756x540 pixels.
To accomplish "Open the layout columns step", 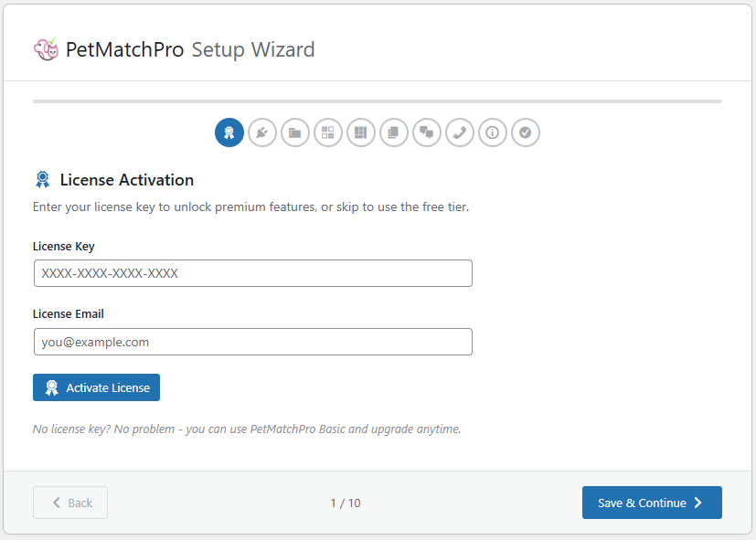I will [361, 132].
